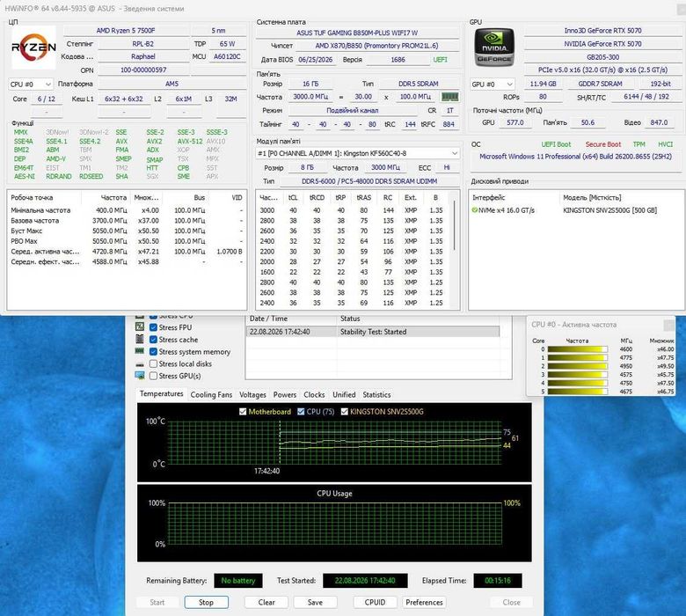This screenshot has height=616, width=686.
Task: Click the Stress FPU icon
Action: click(x=140, y=327)
